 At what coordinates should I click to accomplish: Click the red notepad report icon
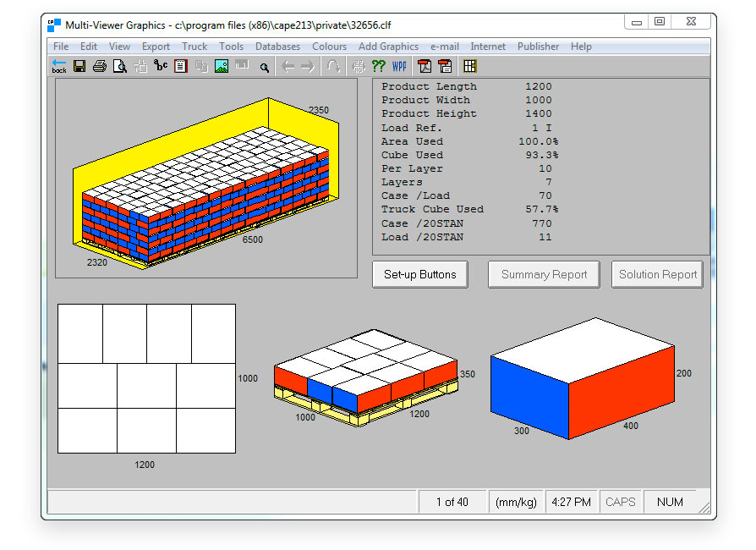[181, 66]
